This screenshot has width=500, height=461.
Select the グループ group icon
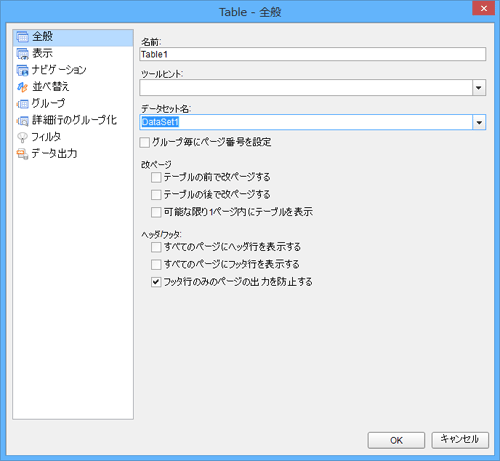[22, 104]
